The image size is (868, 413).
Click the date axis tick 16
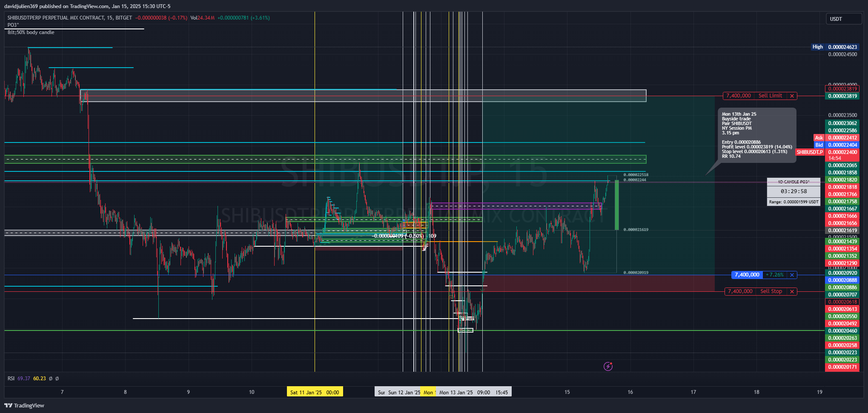tap(630, 392)
